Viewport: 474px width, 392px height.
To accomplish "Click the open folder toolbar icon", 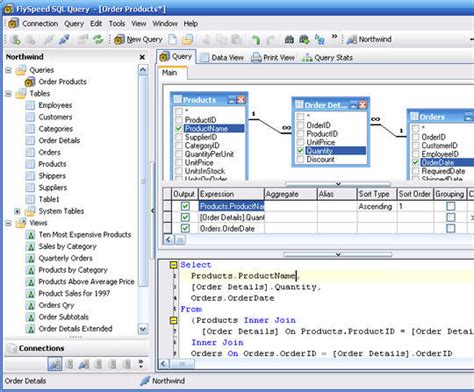I will 187,39.
